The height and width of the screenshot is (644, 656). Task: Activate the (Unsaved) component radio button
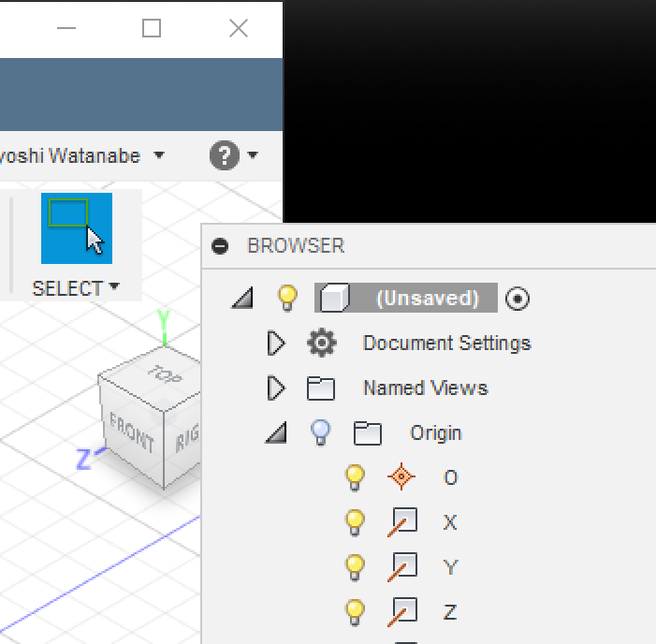pos(518,299)
